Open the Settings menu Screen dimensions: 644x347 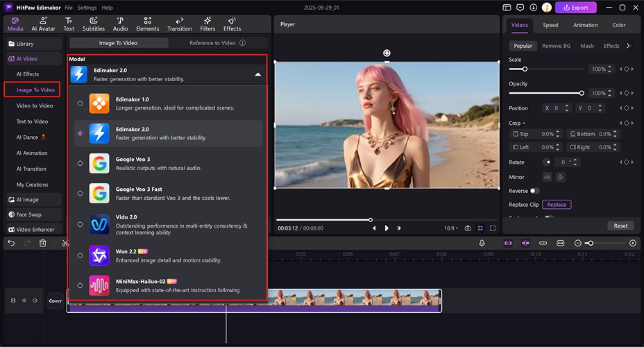coord(87,8)
